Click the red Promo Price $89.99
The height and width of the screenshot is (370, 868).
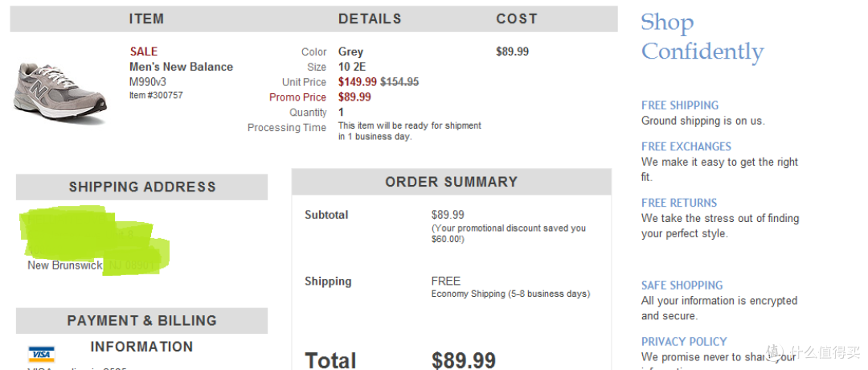point(355,97)
